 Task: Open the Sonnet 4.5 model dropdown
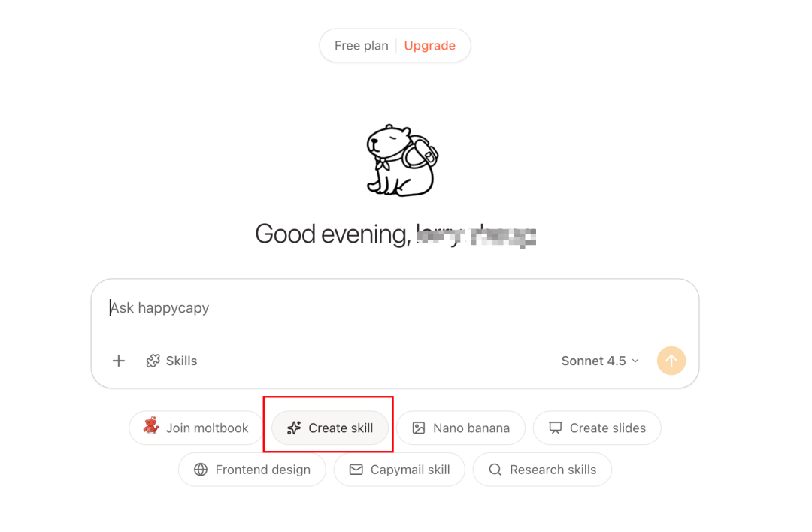(593, 361)
